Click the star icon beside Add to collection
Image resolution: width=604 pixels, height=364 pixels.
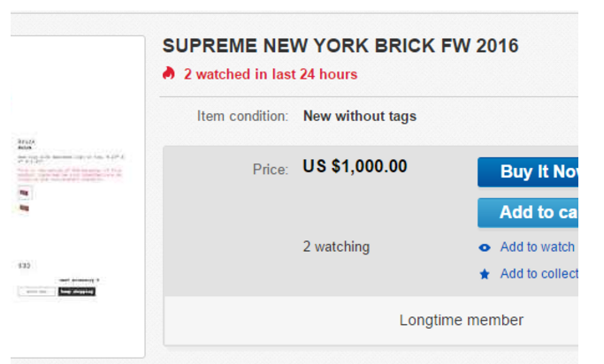point(485,275)
